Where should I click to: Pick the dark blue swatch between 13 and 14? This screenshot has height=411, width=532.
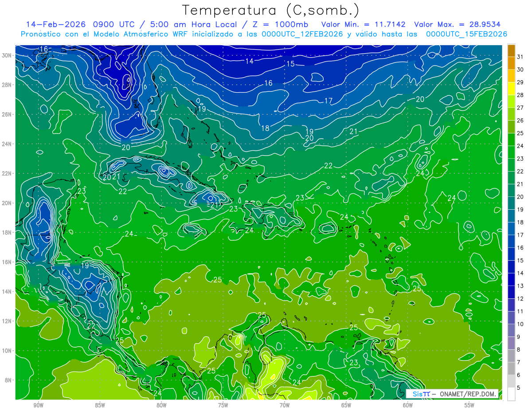click(511, 279)
